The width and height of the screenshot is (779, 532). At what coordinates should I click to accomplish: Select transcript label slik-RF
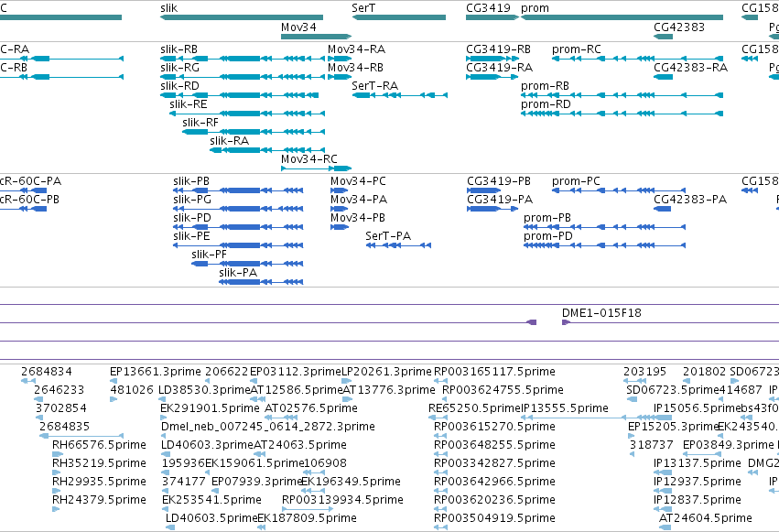200,122
